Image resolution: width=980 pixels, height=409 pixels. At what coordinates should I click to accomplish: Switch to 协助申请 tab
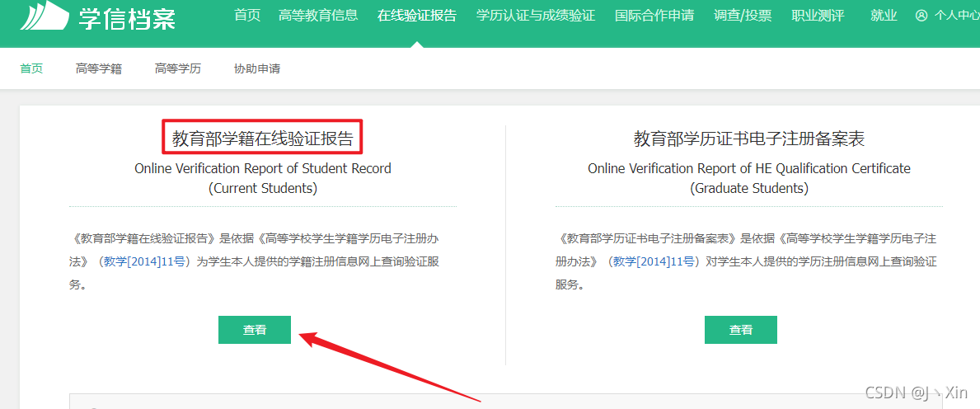[x=257, y=68]
